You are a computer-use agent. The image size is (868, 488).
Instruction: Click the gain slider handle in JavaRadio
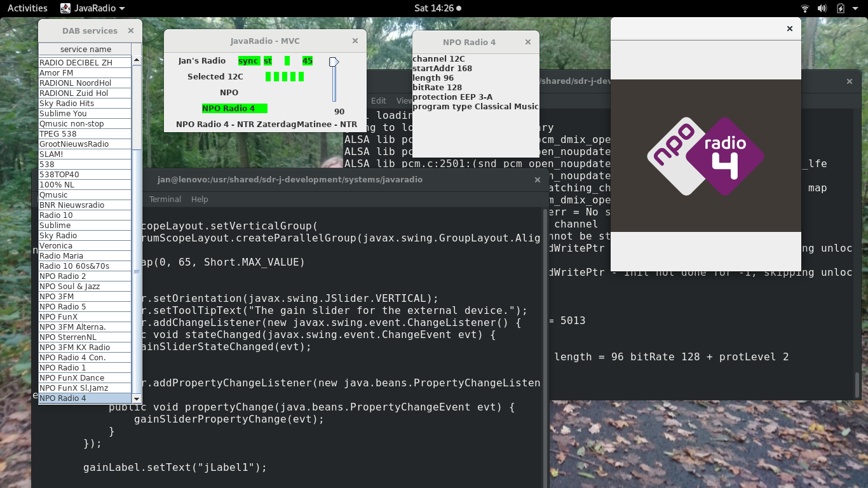pyautogui.click(x=334, y=62)
